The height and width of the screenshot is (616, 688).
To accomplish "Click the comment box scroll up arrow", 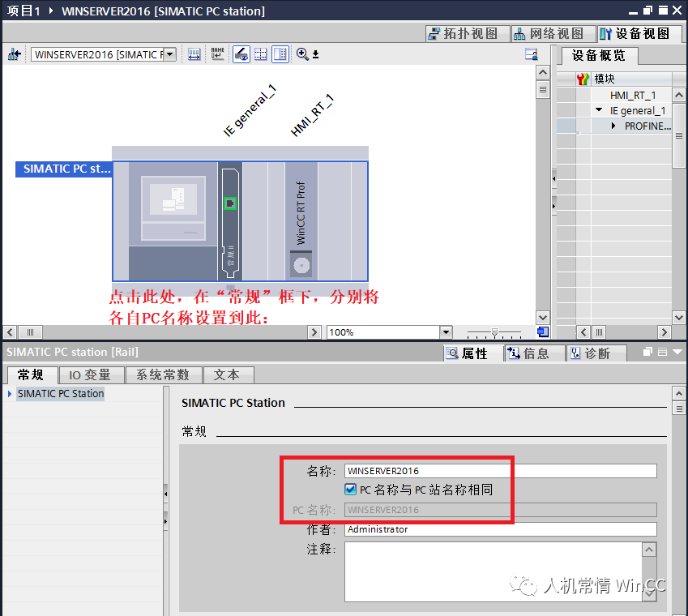I will point(649,550).
